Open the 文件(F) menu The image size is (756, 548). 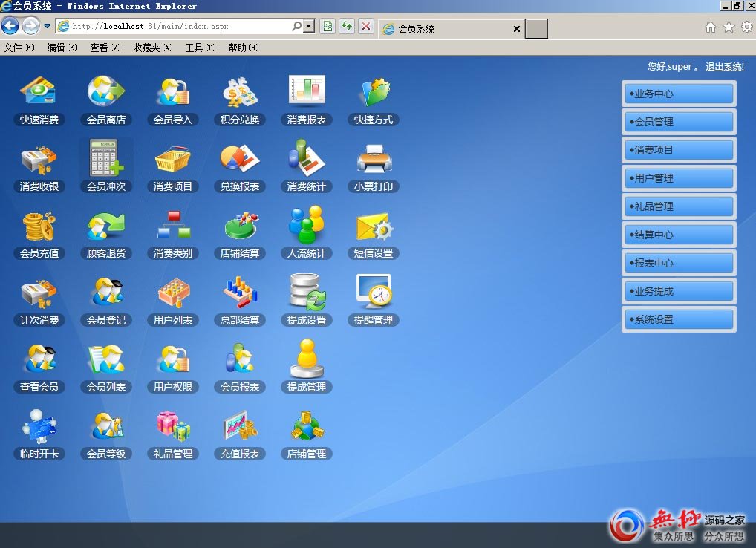19,48
